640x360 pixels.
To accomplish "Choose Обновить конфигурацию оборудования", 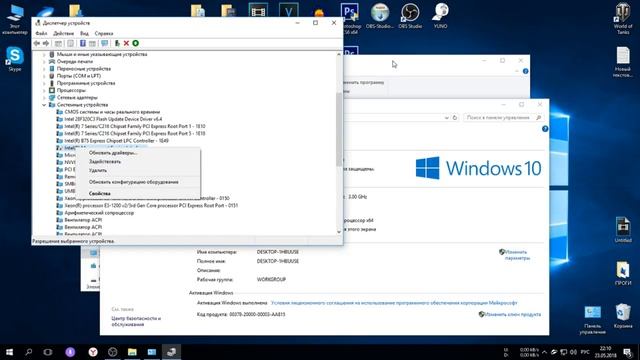I will (x=138, y=182).
